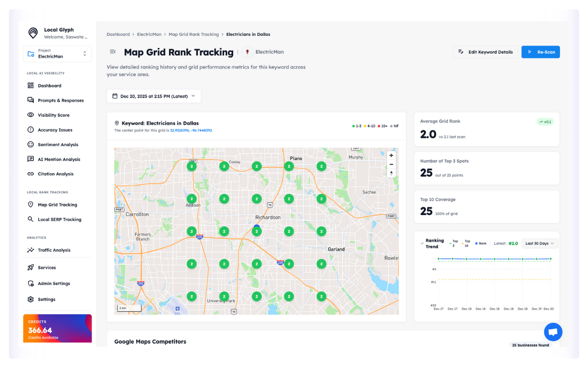Click the blue center point map marker

257,228
